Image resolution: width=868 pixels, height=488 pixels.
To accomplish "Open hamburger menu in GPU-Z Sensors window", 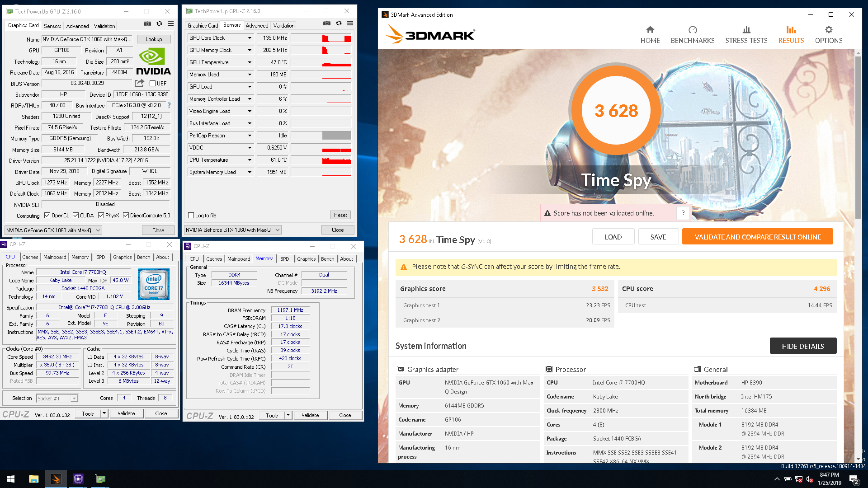I will (350, 23).
